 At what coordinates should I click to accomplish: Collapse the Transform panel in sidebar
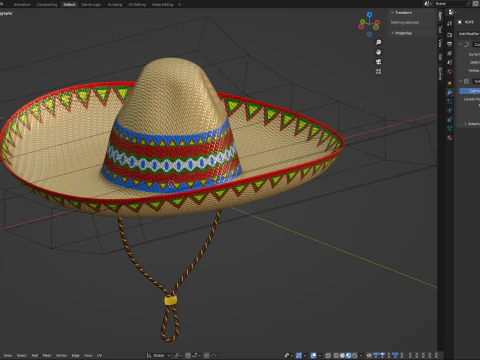[403, 13]
